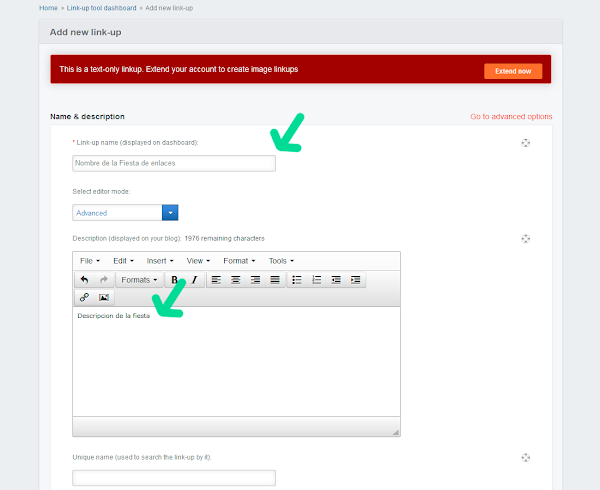600x490 pixels.
Task: Insert a numbered list
Action: click(316, 280)
